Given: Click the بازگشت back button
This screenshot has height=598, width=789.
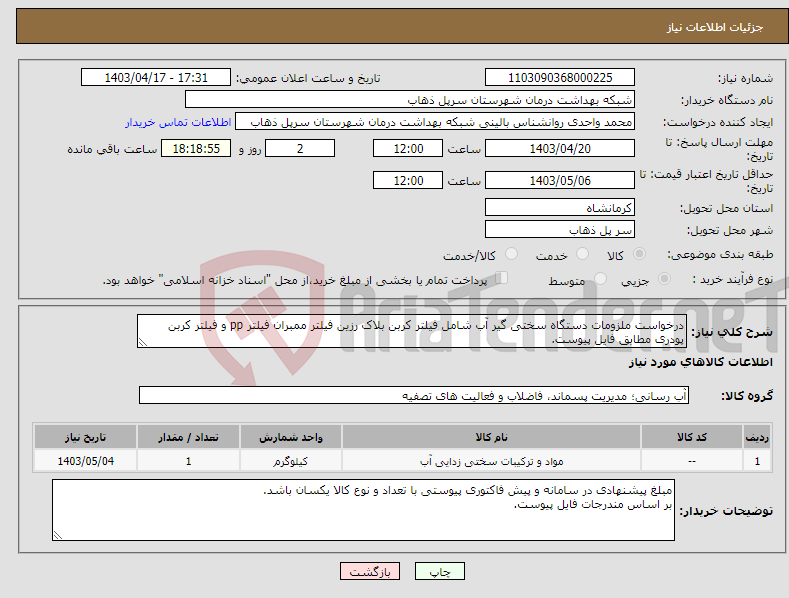Looking at the screenshot, I should tap(370, 571).
